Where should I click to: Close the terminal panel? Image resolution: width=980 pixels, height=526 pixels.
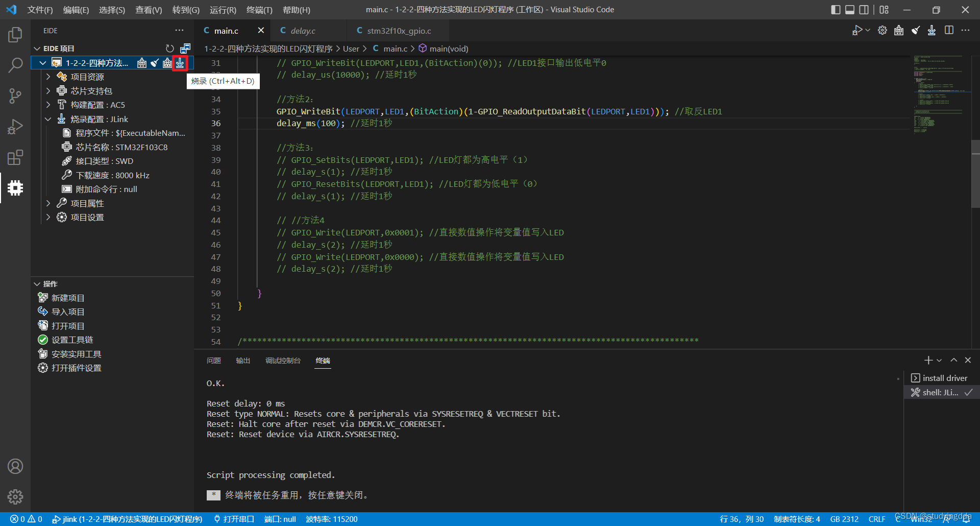(968, 361)
